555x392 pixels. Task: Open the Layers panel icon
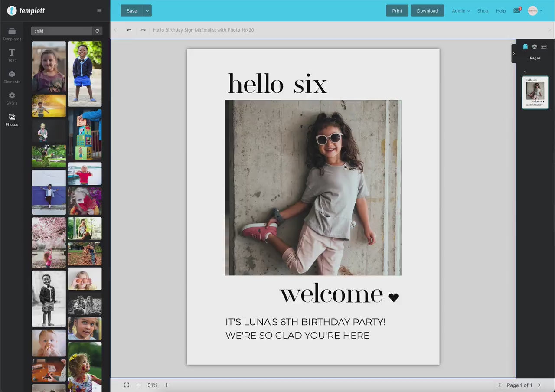535,46
